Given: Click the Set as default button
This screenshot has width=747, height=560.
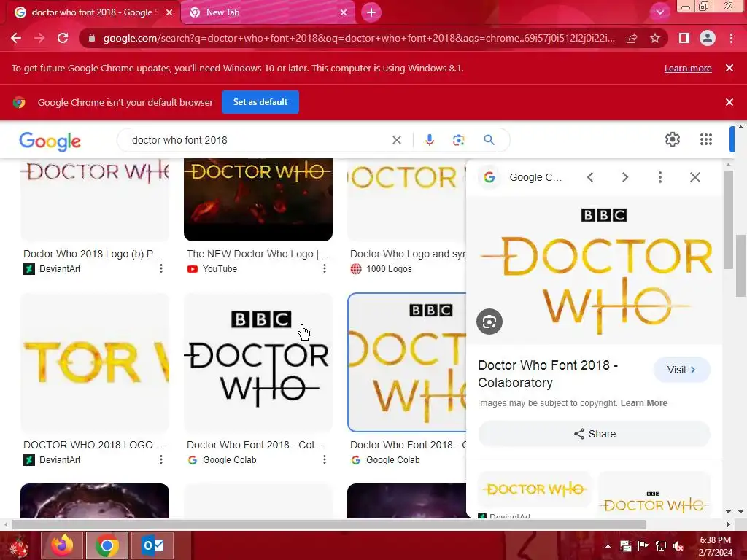Looking at the screenshot, I should [x=260, y=102].
